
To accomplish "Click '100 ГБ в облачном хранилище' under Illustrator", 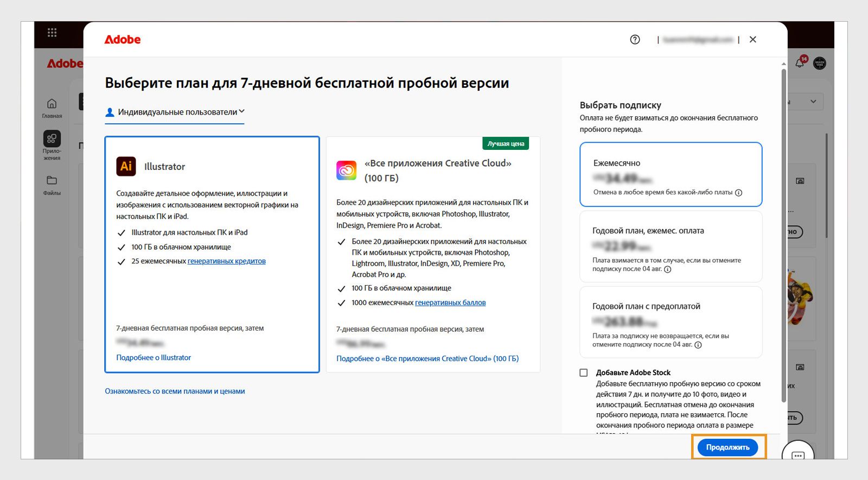I will pyautogui.click(x=181, y=247).
